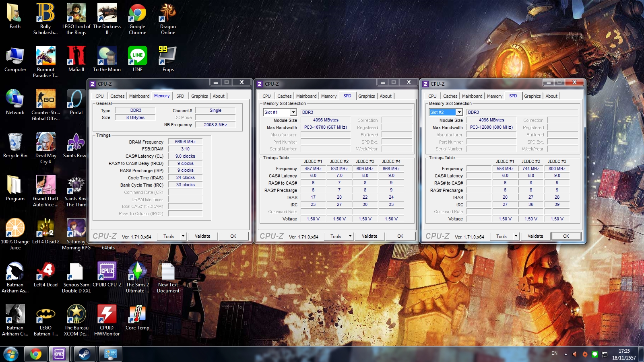644x362 pixels.
Task: Open the Windows Start menu orb
Action: (x=11, y=354)
